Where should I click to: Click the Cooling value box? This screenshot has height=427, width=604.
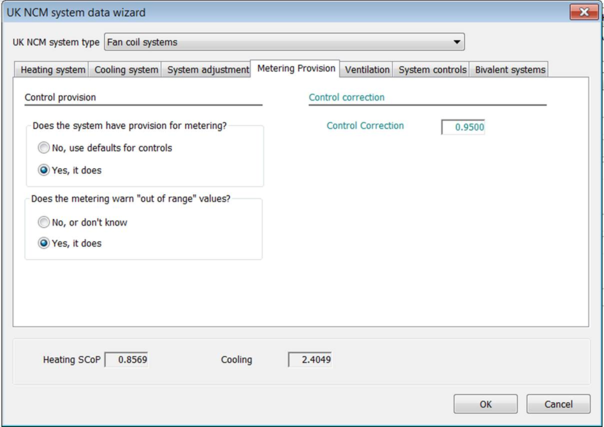(309, 360)
